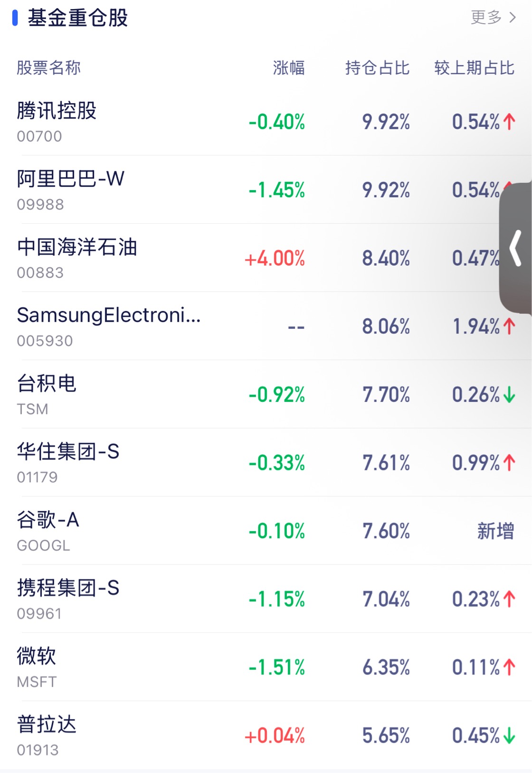Click the 较上期占比 column header

pos(474,68)
